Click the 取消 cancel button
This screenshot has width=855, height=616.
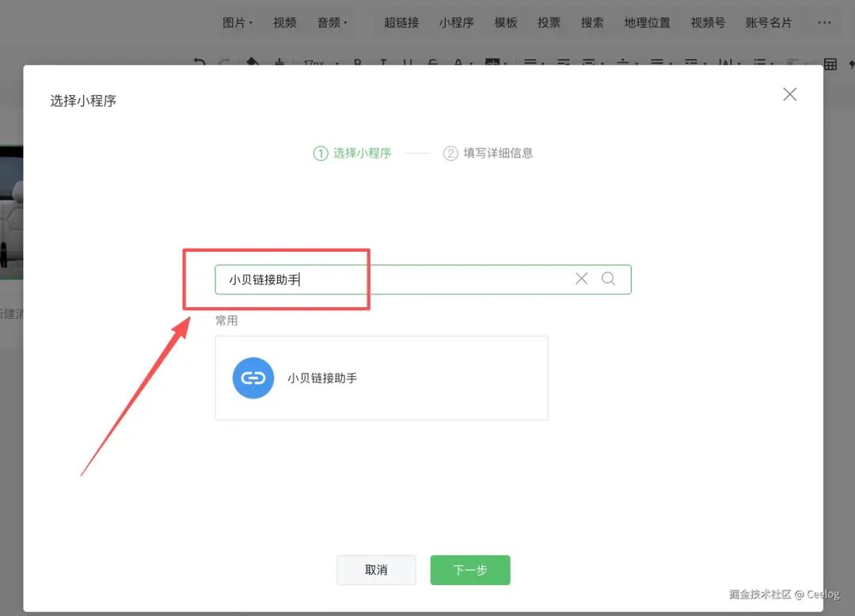point(376,569)
